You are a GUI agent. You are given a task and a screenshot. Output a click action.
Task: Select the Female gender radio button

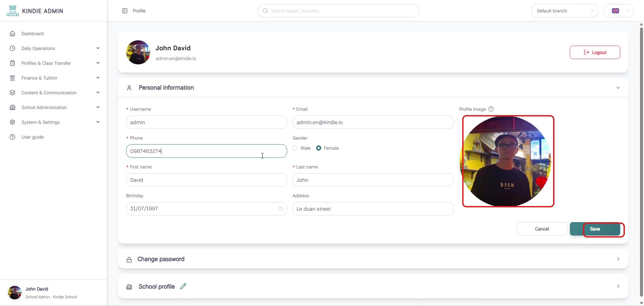[319, 148]
